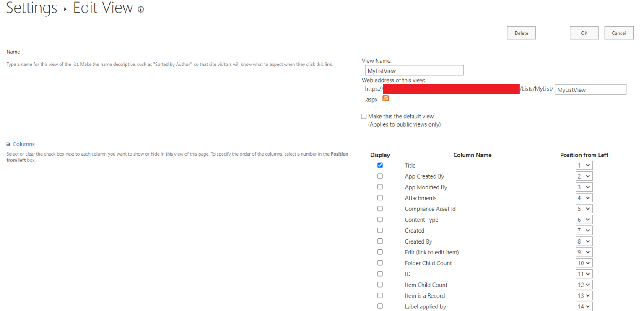Screen dimensions: 644x311
Task: Enable display of App Created By column
Action: pyautogui.click(x=380, y=176)
